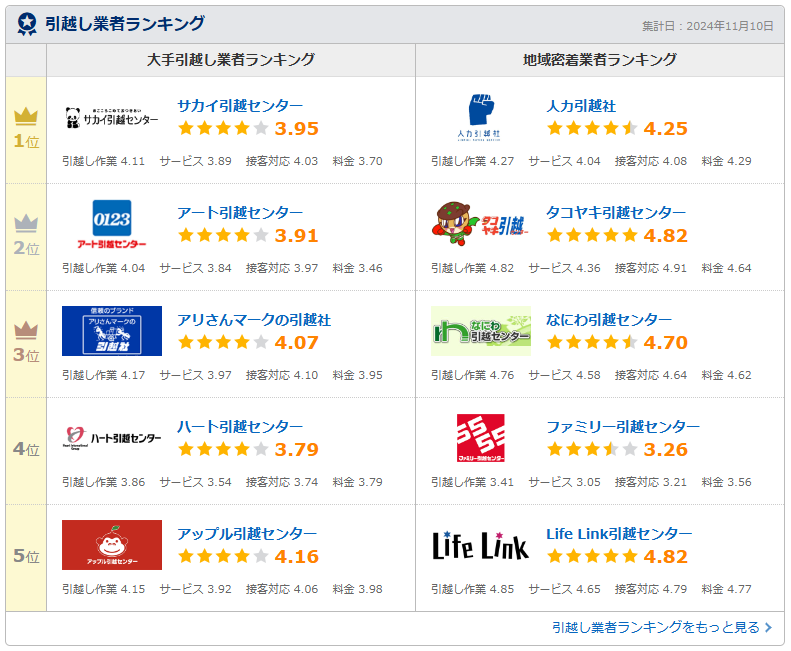
Task: Click the ファミリー引越センター red 5555 logo
Action: (x=480, y=438)
